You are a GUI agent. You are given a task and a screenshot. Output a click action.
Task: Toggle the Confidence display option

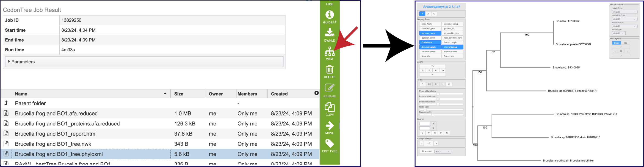click(x=430, y=42)
